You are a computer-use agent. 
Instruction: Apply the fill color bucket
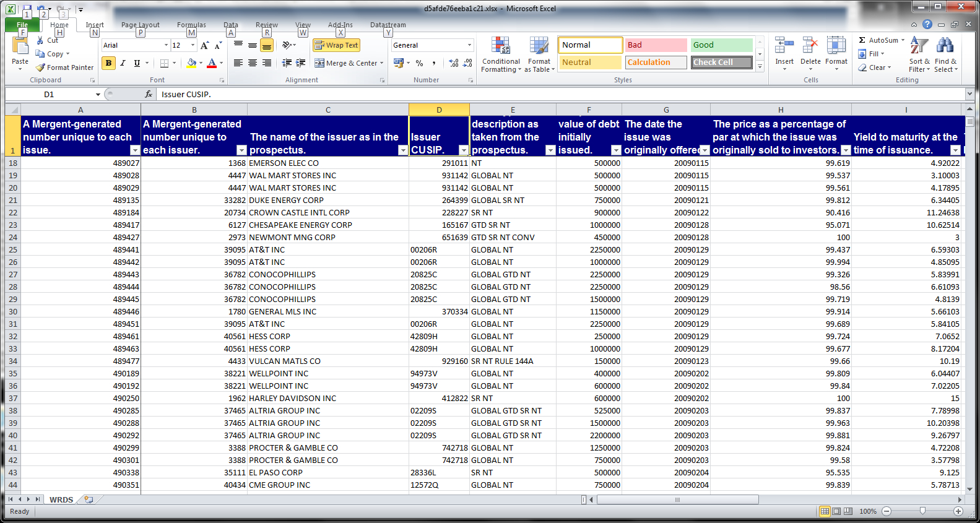(191, 63)
